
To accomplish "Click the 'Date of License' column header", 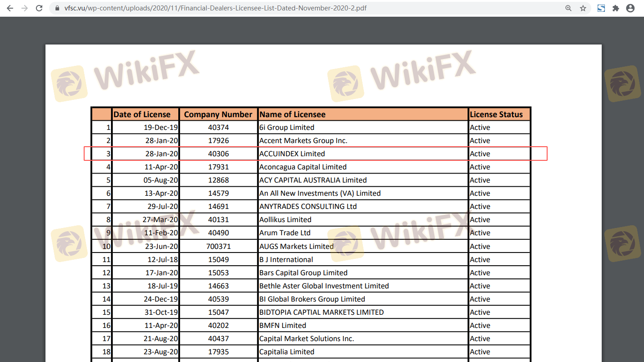I will [x=142, y=114].
